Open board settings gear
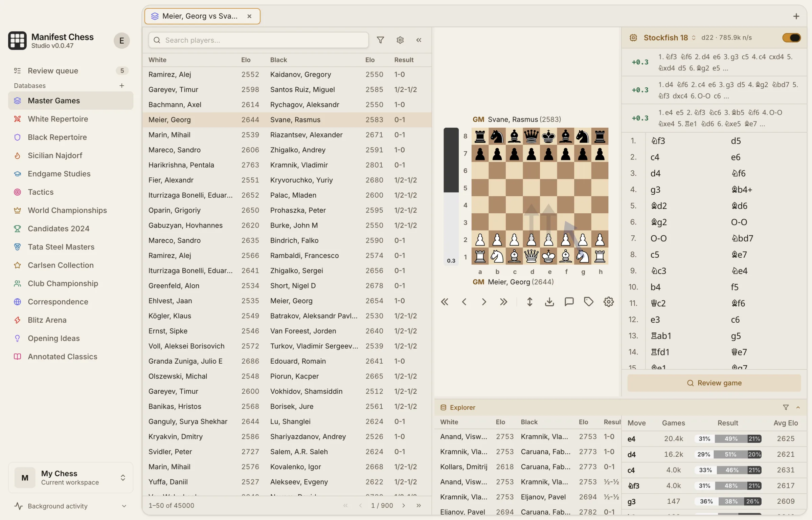812x520 pixels. tap(608, 302)
